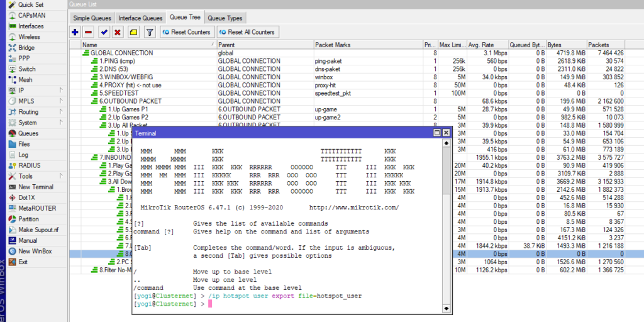Click the red minus Remove icon
Image resolution: width=644 pixels, height=322 pixels.
coord(89,32)
